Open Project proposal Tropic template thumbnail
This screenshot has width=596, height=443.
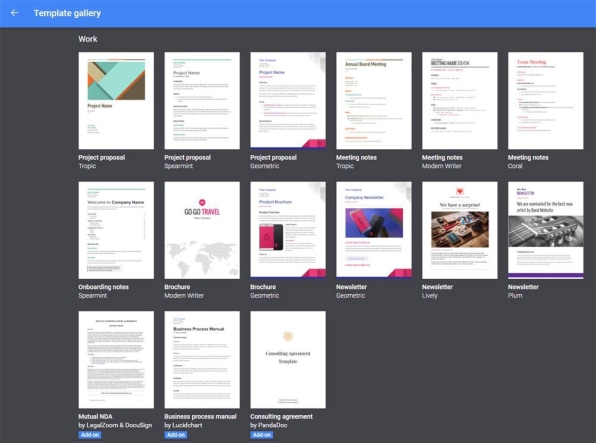click(116, 100)
